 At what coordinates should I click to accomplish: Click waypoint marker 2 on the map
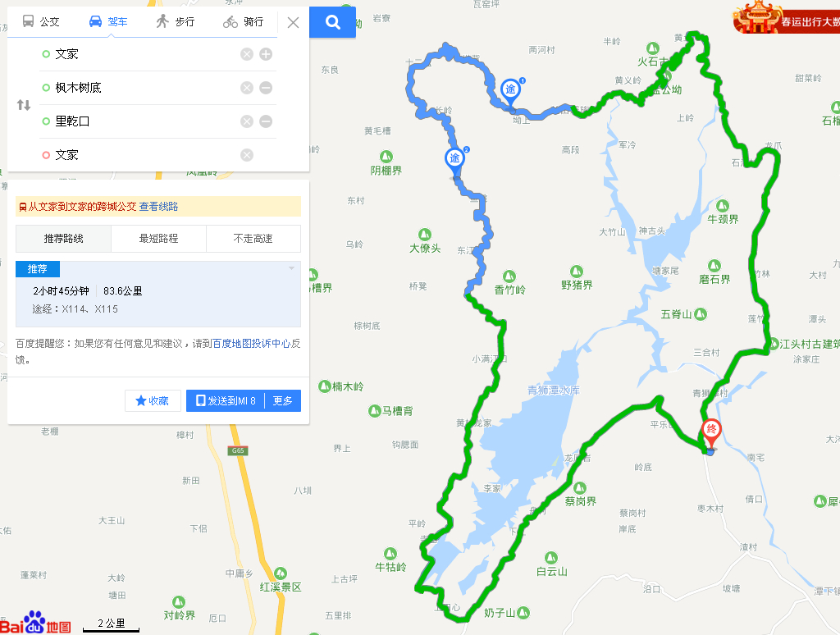pyautogui.click(x=454, y=159)
